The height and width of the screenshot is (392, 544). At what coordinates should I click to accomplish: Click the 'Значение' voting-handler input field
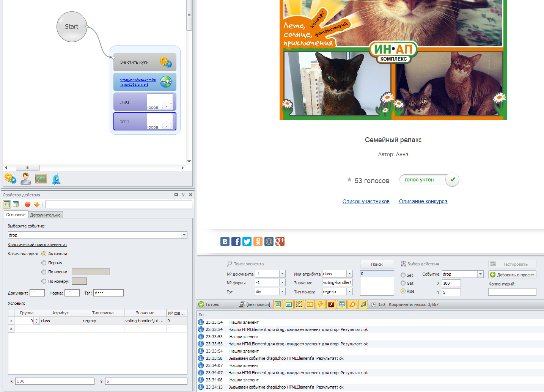337,282
